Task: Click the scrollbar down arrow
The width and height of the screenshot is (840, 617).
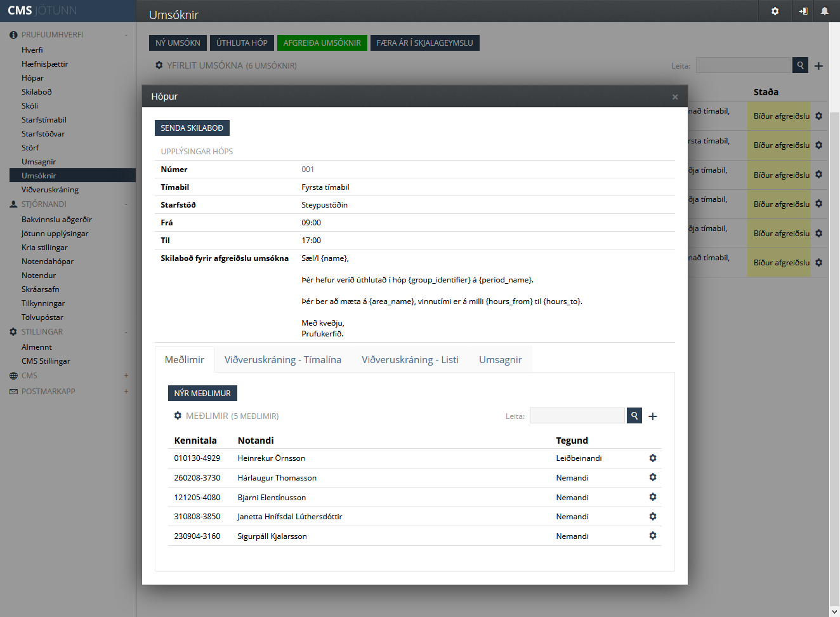Action: tap(834, 611)
